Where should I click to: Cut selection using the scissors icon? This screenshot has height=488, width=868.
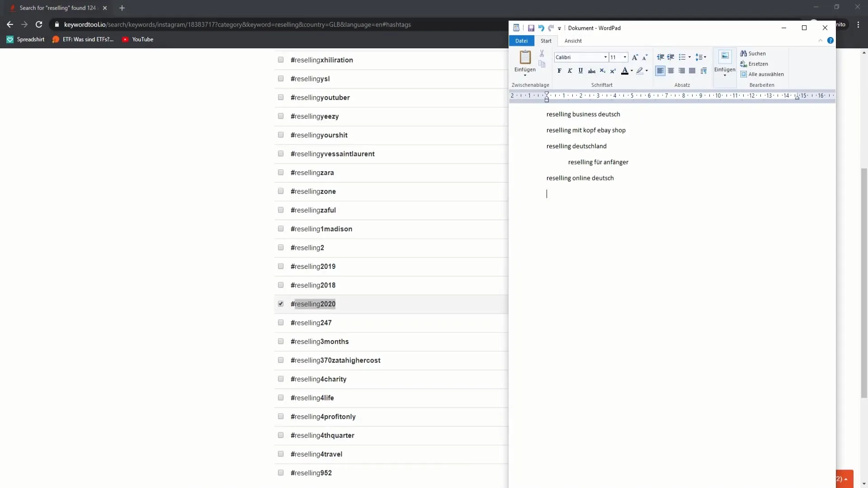[542, 53]
